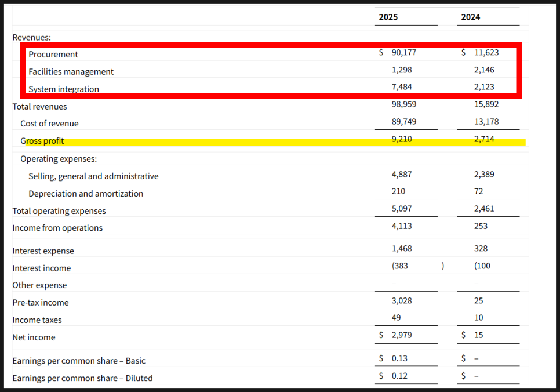Image resolution: width=560 pixels, height=392 pixels.
Task: Click Income from operations label
Action: click(x=57, y=228)
